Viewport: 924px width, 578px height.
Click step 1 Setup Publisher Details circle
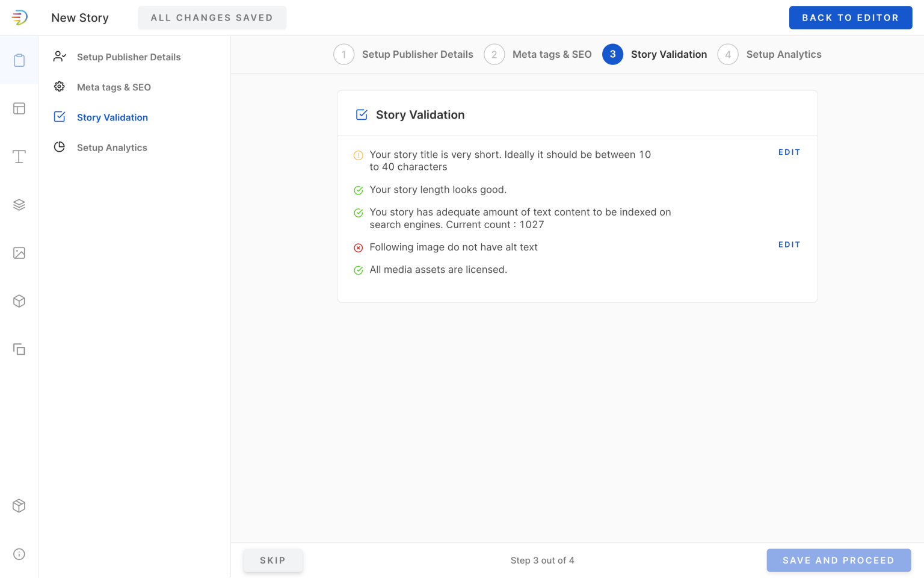[343, 54]
